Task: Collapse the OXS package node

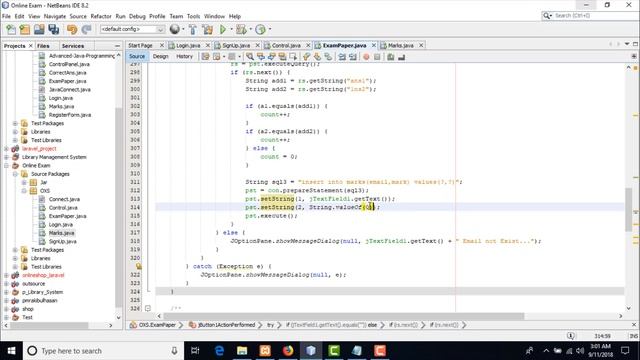Action: click(24, 191)
